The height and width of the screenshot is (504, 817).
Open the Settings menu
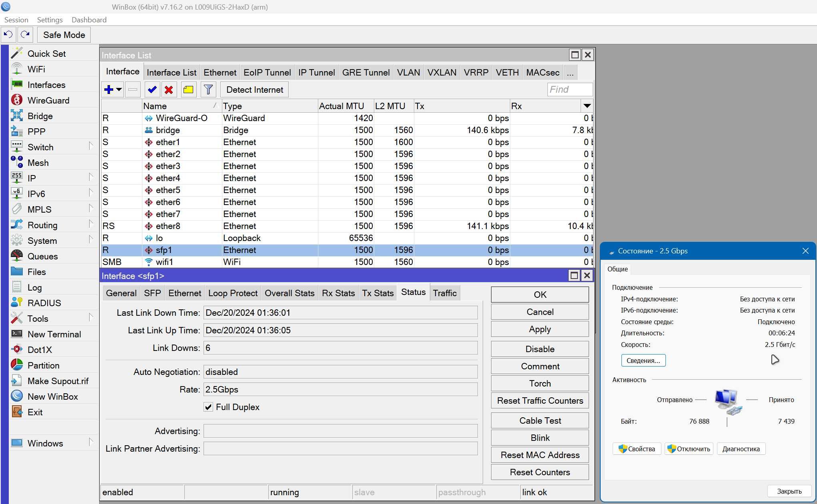point(50,20)
